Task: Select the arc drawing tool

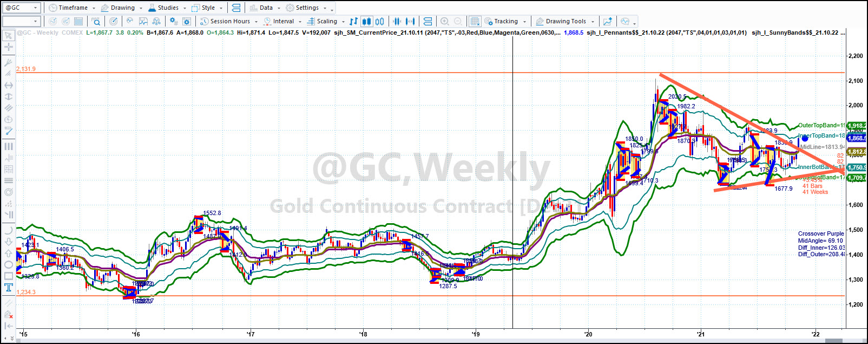Action: (x=8, y=230)
